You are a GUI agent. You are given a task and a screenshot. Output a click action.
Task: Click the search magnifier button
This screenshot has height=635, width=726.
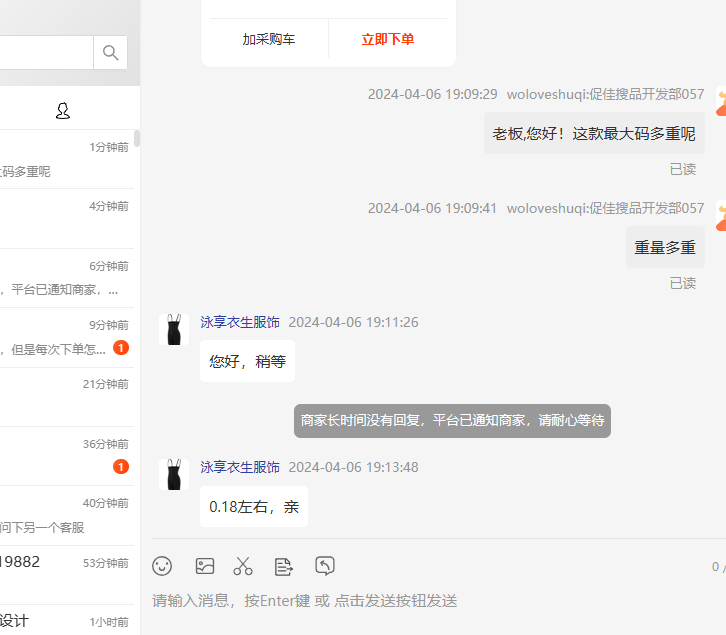tap(110, 53)
